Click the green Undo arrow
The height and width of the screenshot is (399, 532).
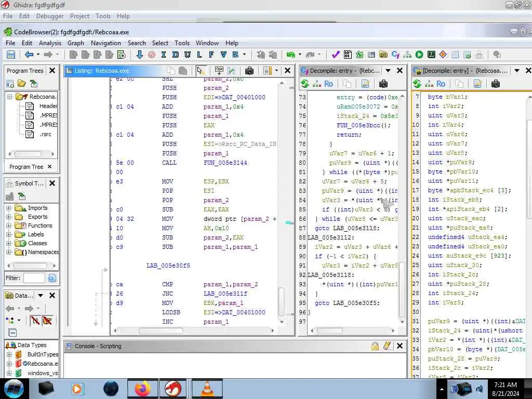(290, 55)
